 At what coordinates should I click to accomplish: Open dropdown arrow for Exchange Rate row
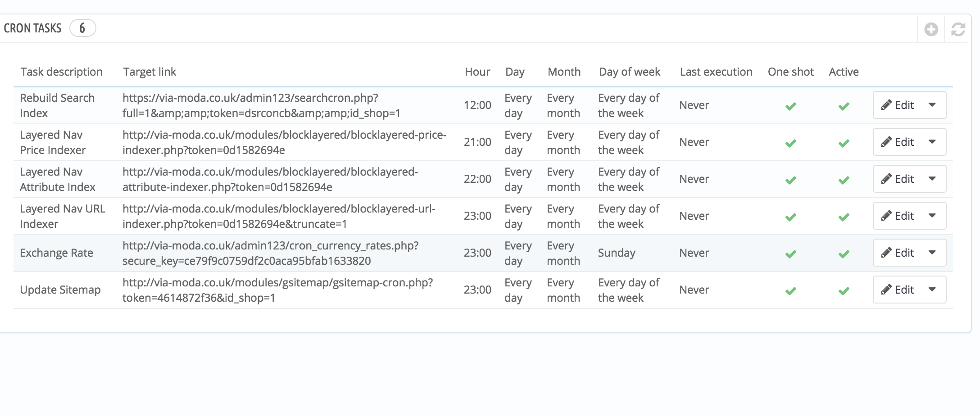click(932, 253)
